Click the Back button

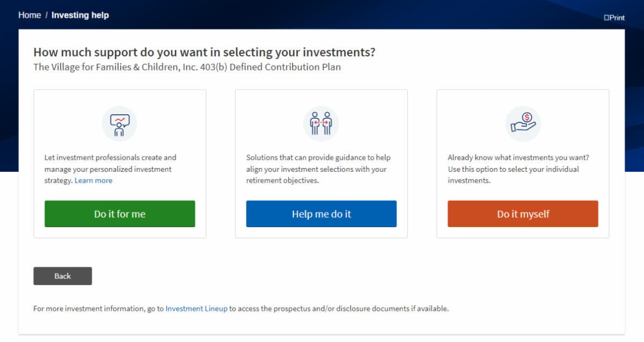(62, 275)
